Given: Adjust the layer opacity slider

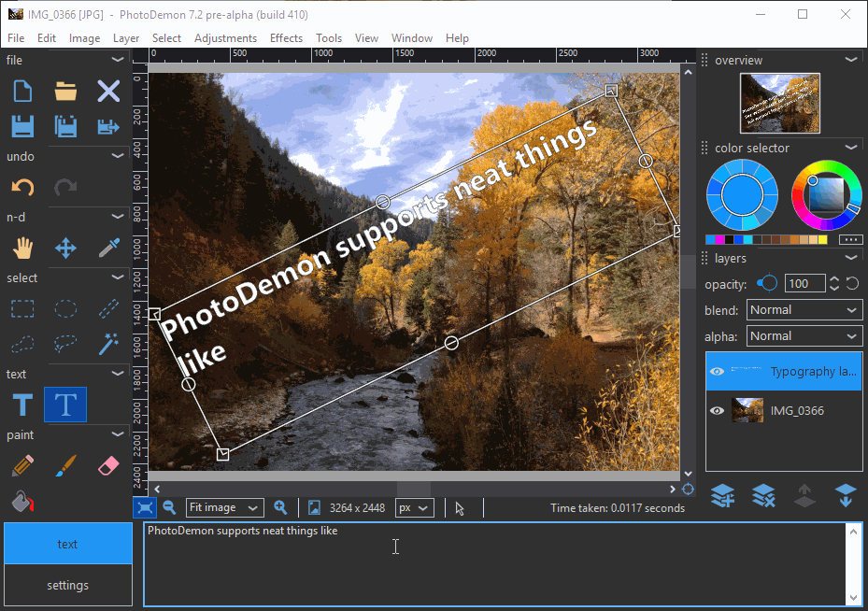Looking at the screenshot, I should (767, 283).
